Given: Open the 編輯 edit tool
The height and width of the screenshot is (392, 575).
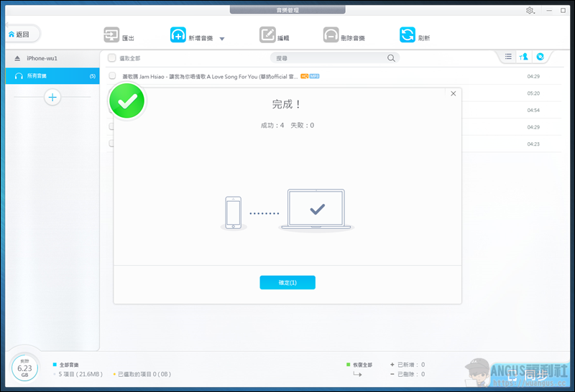Looking at the screenshot, I should pyautogui.click(x=267, y=35).
